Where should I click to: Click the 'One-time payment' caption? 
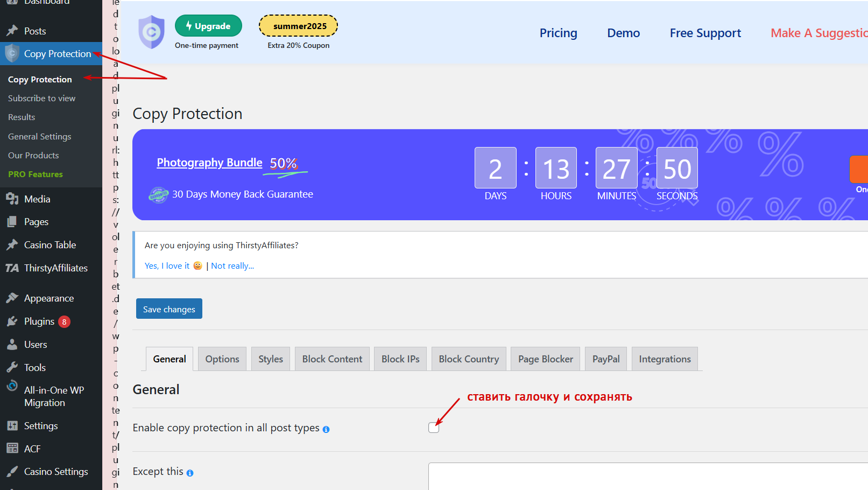207,45
